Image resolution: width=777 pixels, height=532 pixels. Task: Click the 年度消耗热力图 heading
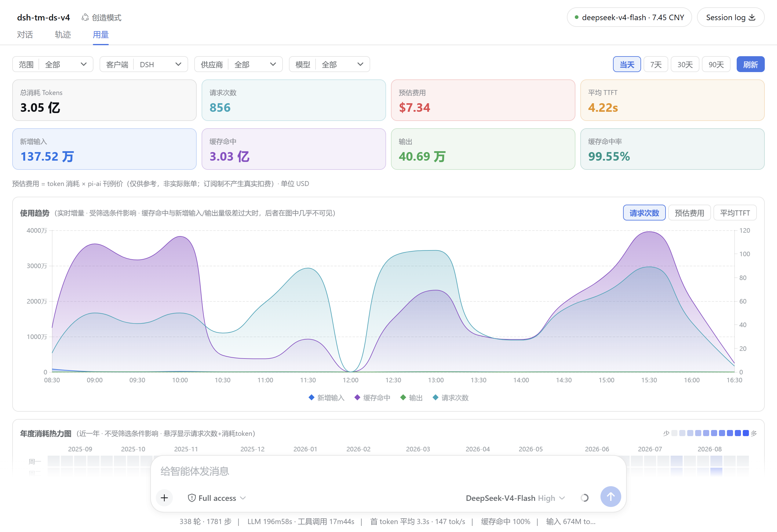pyautogui.click(x=46, y=433)
